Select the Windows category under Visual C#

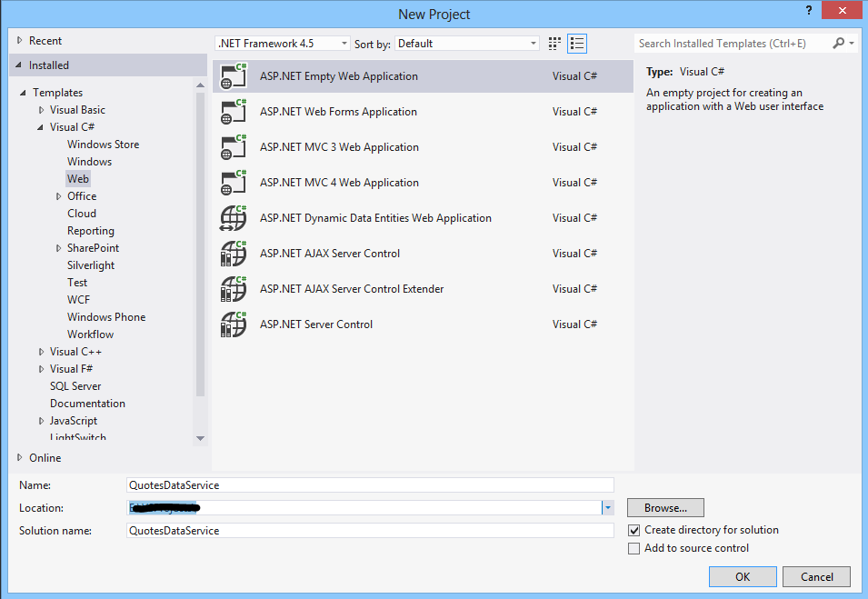point(90,162)
